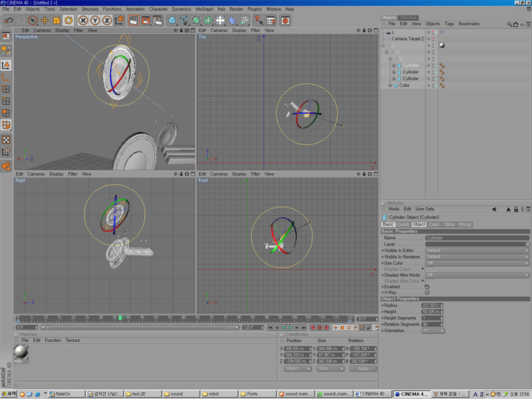Render the active view clapperboard icon
Viewport: 532px width, 399px height.
click(x=134, y=21)
